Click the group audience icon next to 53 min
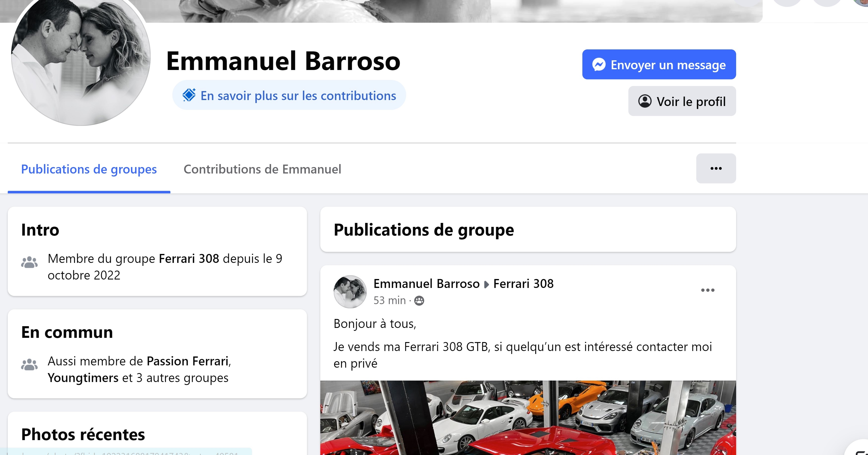The image size is (868, 455). [419, 301]
